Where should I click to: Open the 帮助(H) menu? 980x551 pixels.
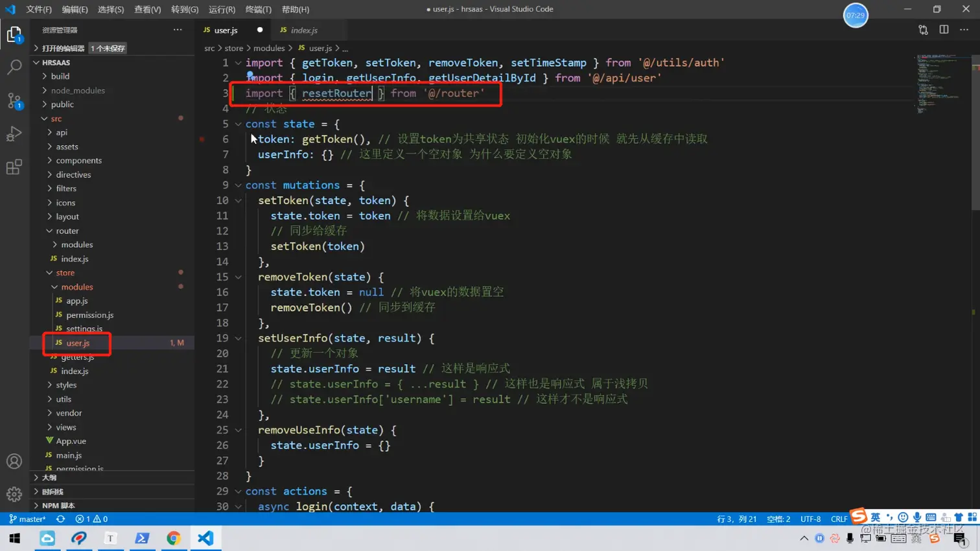pos(296,9)
